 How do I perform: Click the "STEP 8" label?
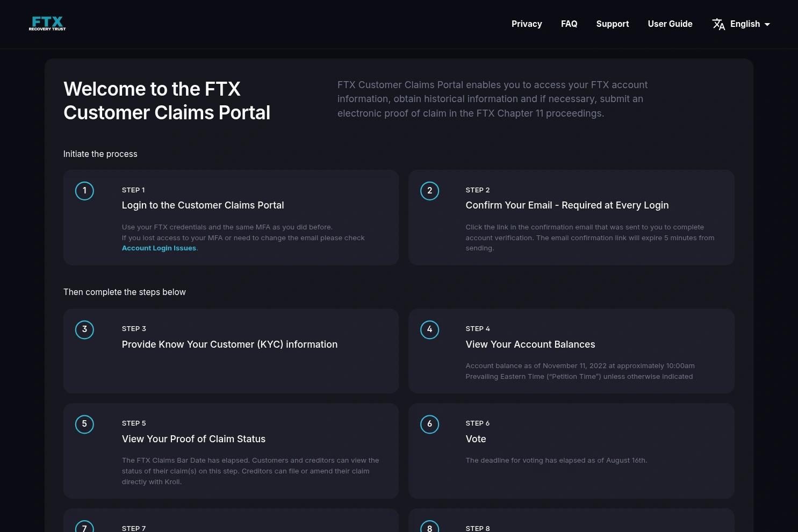click(478, 528)
